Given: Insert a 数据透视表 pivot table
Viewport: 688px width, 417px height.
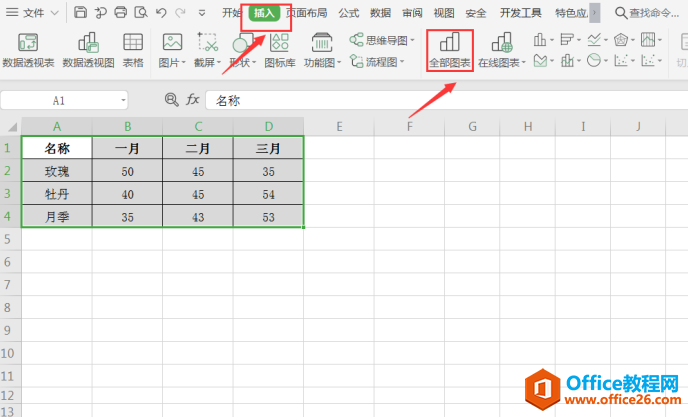Looking at the screenshot, I should click(x=28, y=50).
